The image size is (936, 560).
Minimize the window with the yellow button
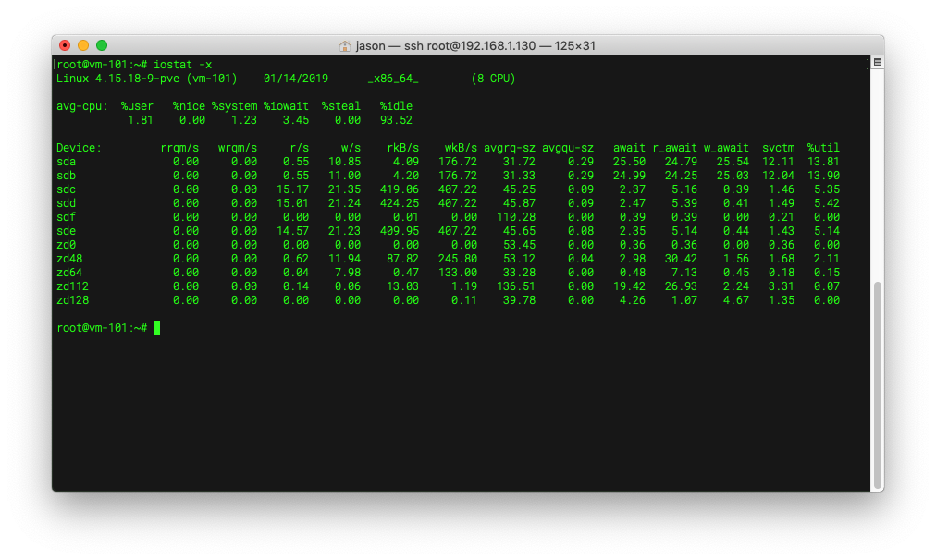tap(83, 45)
